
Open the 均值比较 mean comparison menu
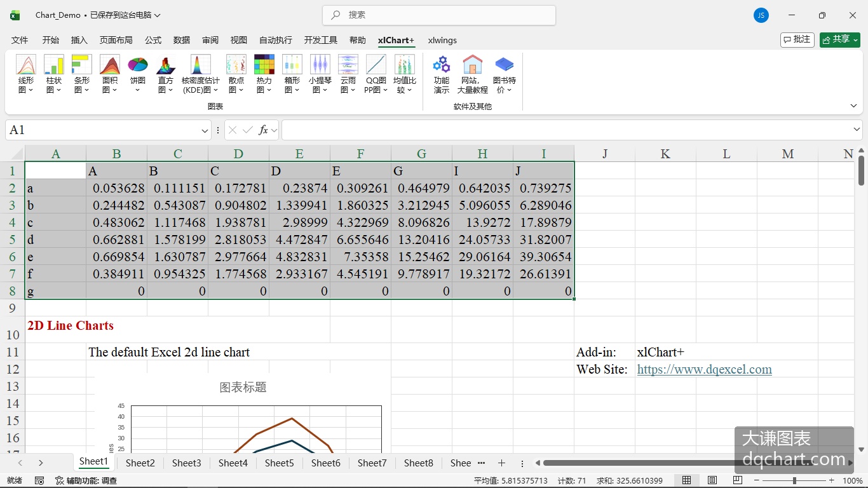pyautogui.click(x=405, y=74)
